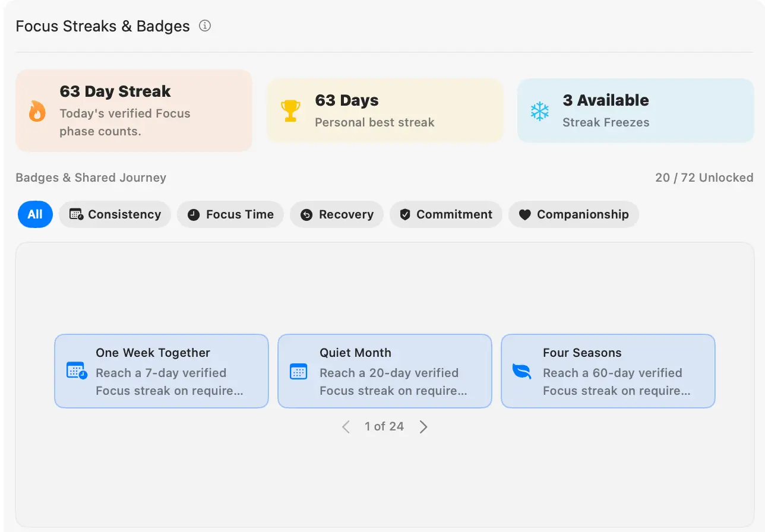Click the Focus Streaks & Badges title

(x=103, y=26)
